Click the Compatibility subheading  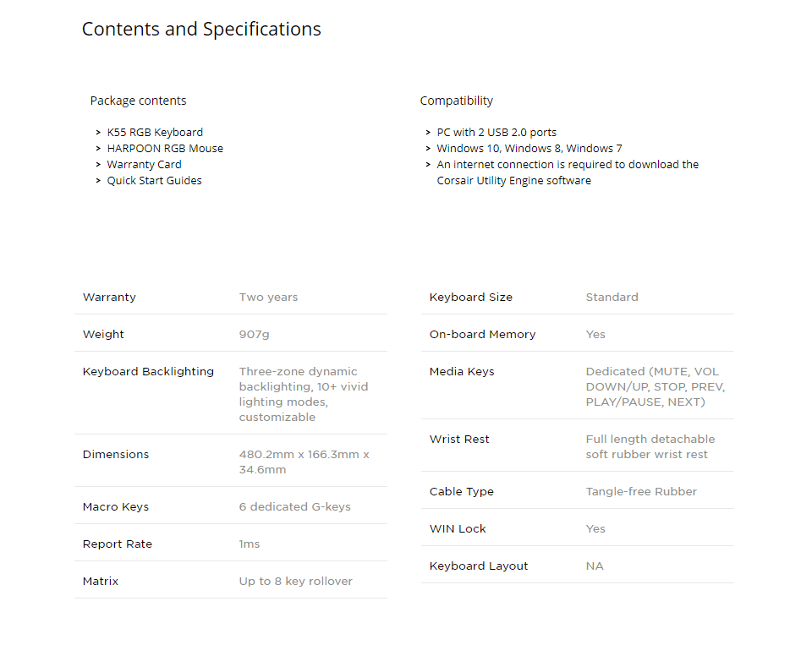456,101
